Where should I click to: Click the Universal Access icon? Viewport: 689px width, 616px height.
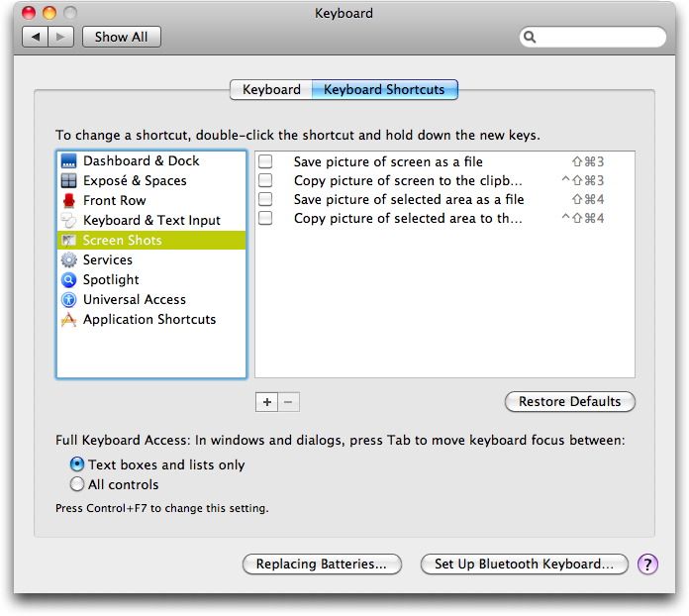point(68,299)
